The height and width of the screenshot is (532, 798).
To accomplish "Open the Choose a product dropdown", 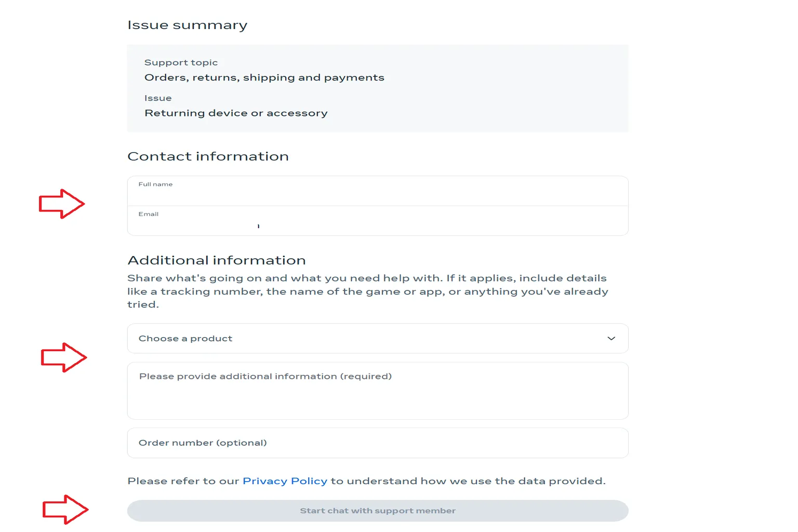I will 378,338.
